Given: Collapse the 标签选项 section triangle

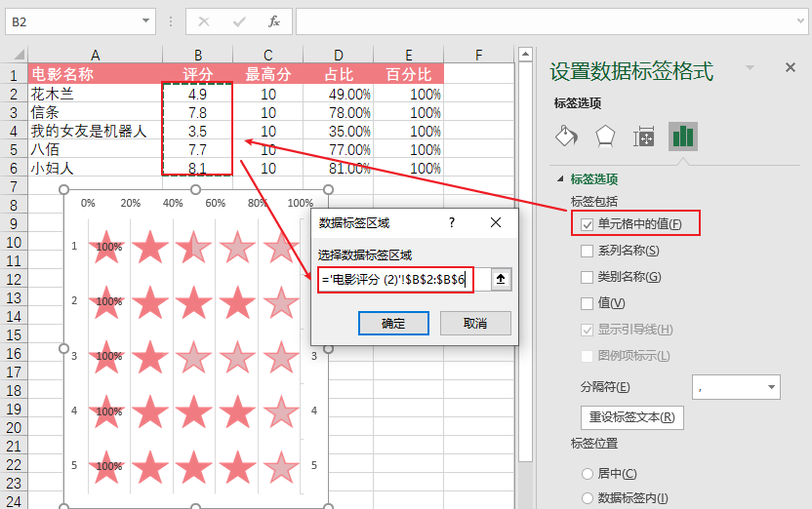Looking at the screenshot, I should click(x=560, y=179).
